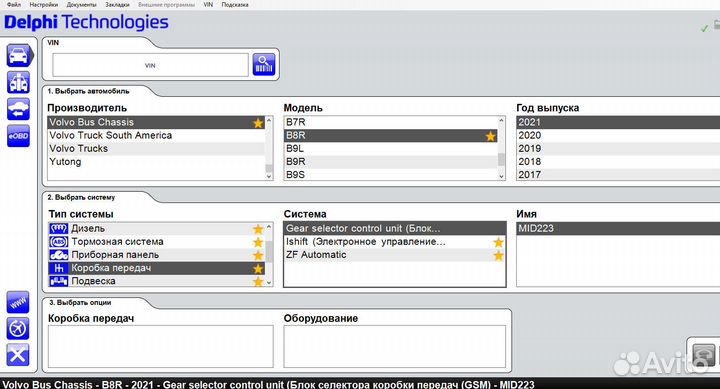Open the Файл menu
This screenshot has height=389, width=720.
pyautogui.click(x=14, y=5)
